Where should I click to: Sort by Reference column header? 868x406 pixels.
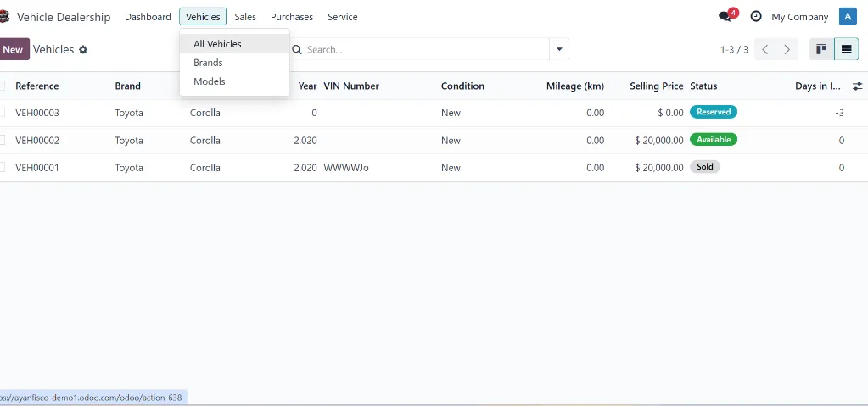tap(37, 86)
